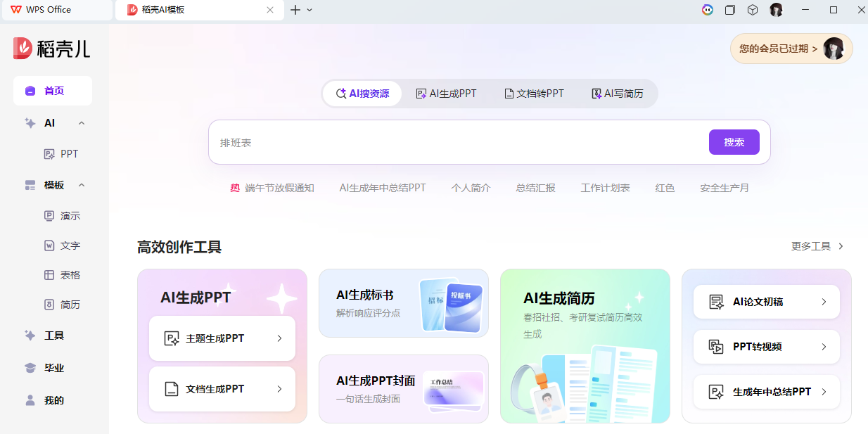This screenshot has height=434, width=868.
Task: Click the WPS Office logo icon
Action: tap(16, 10)
